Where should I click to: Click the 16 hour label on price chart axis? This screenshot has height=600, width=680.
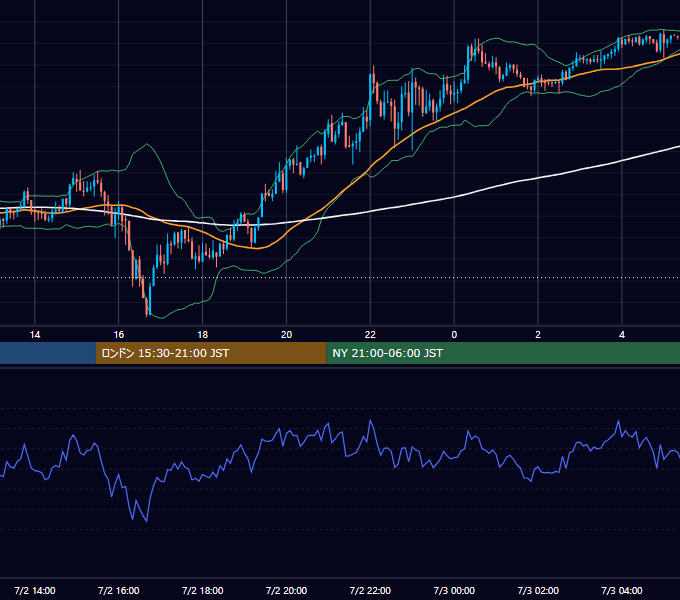pos(118,335)
